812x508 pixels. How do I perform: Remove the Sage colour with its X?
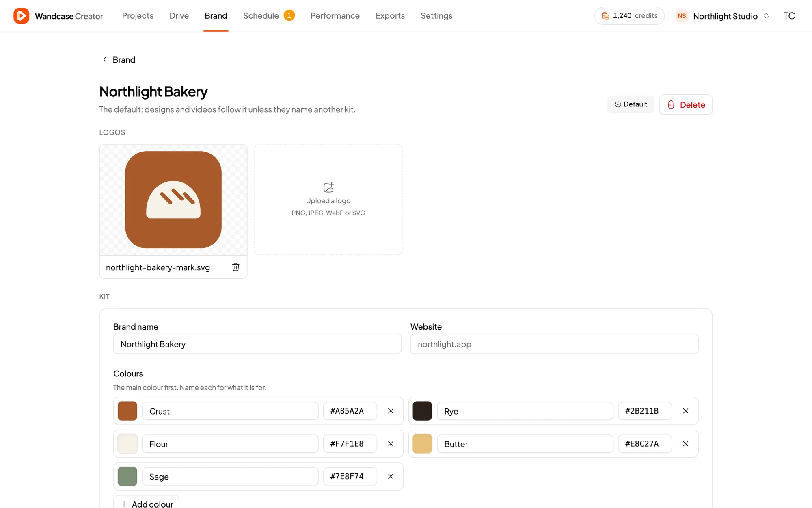click(391, 476)
